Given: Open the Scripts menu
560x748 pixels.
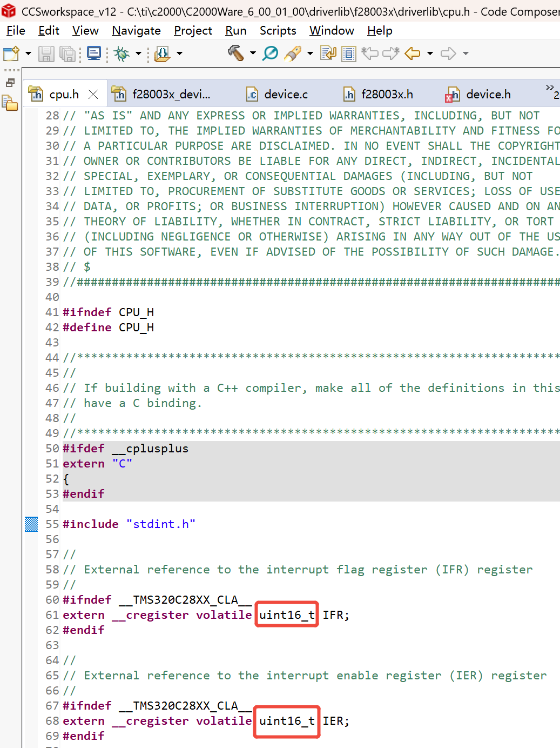Looking at the screenshot, I should [278, 31].
